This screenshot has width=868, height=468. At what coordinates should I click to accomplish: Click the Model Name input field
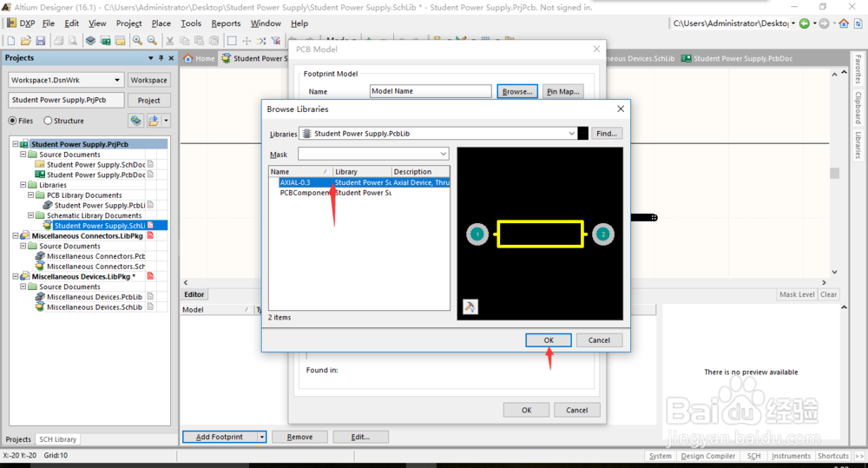pyautogui.click(x=431, y=91)
